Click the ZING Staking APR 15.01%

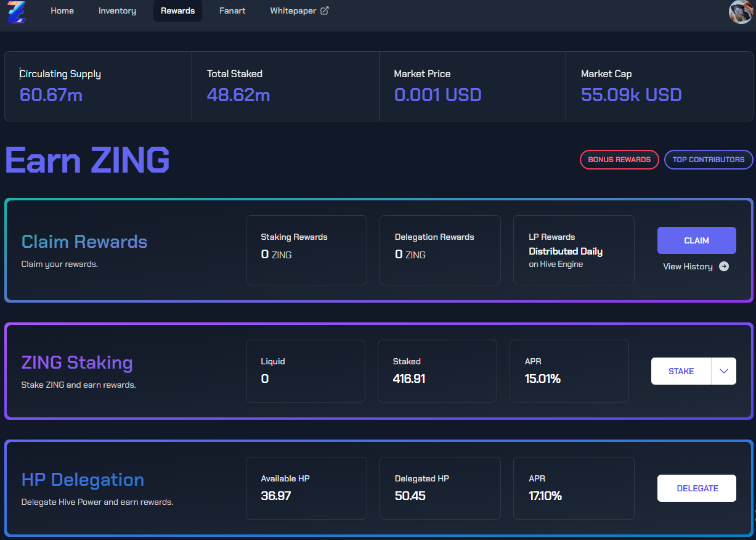click(x=543, y=378)
